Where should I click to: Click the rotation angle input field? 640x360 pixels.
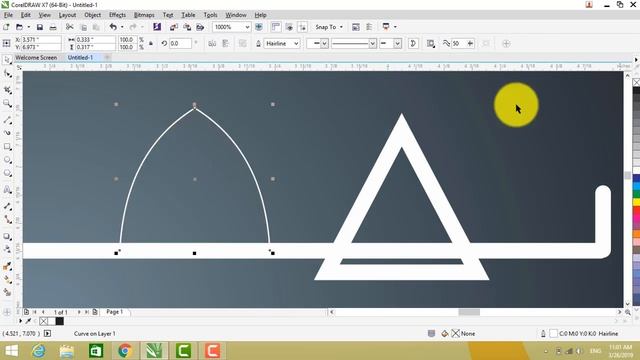180,43
